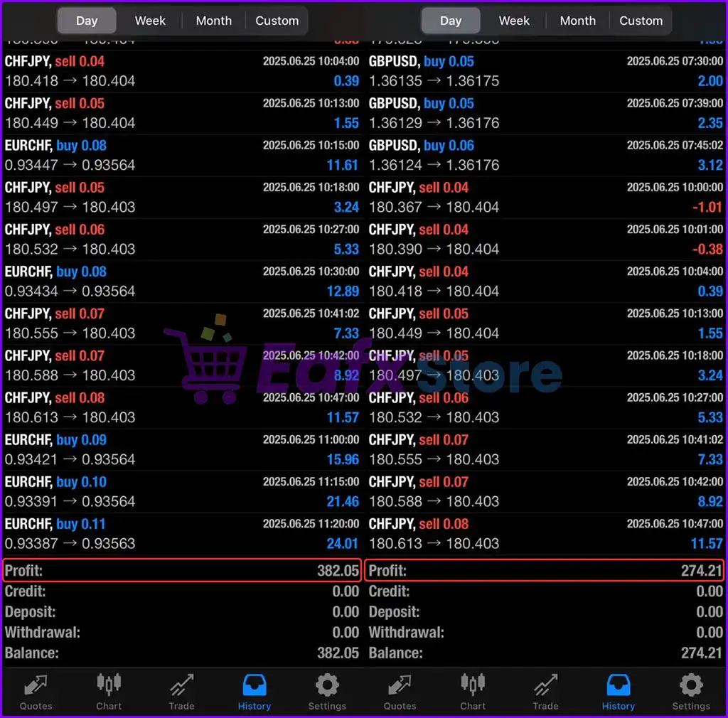Click profit value 21.46 on EURCHF trade

click(343, 502)
